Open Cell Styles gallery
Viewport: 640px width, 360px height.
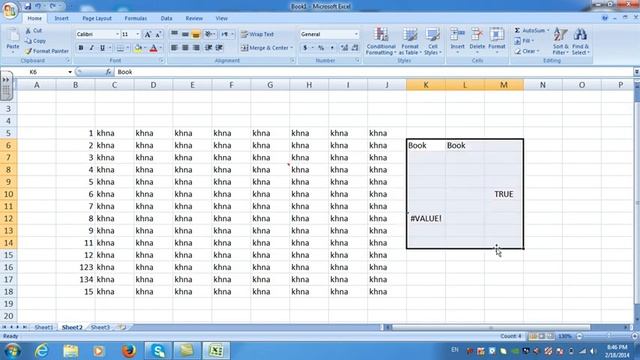tap(433, 41)
